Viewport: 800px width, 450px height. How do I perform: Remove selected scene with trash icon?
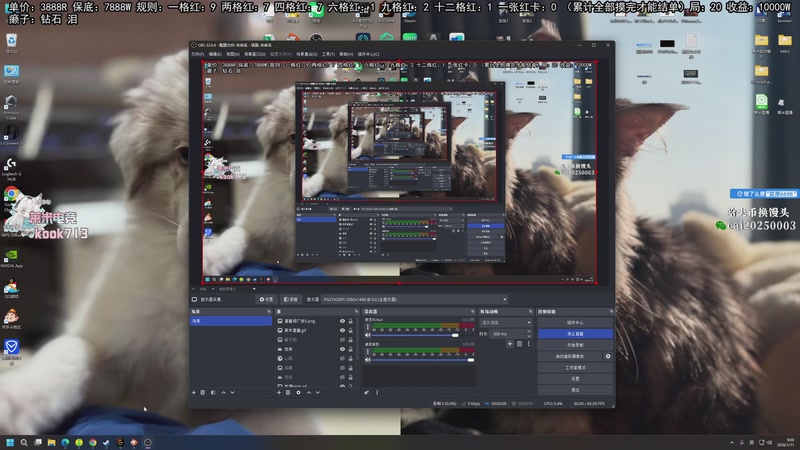(x=203, y=392)
